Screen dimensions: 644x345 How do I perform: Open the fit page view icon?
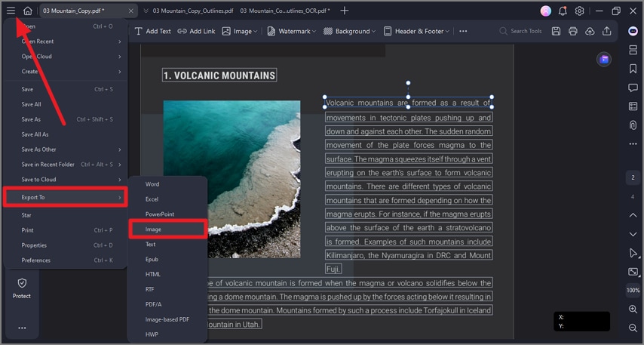(x=633, y=272)
